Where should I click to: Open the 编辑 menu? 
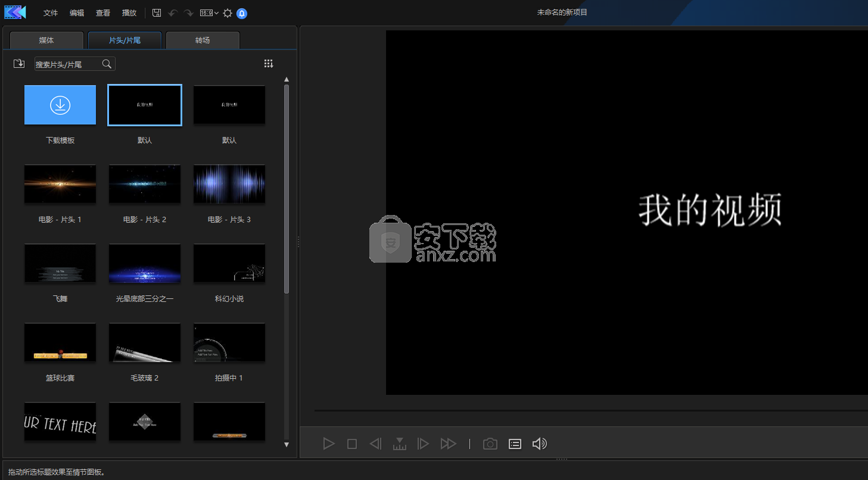coord(77,13)
